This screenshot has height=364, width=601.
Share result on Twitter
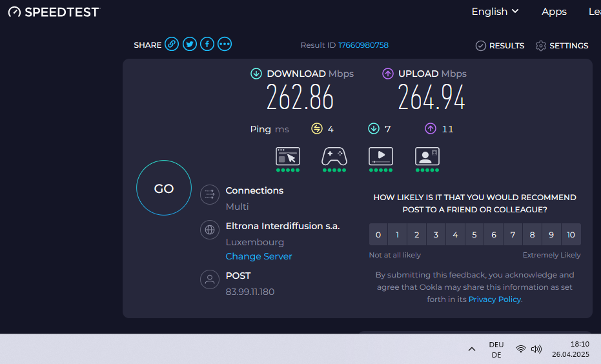coord(189,44)
